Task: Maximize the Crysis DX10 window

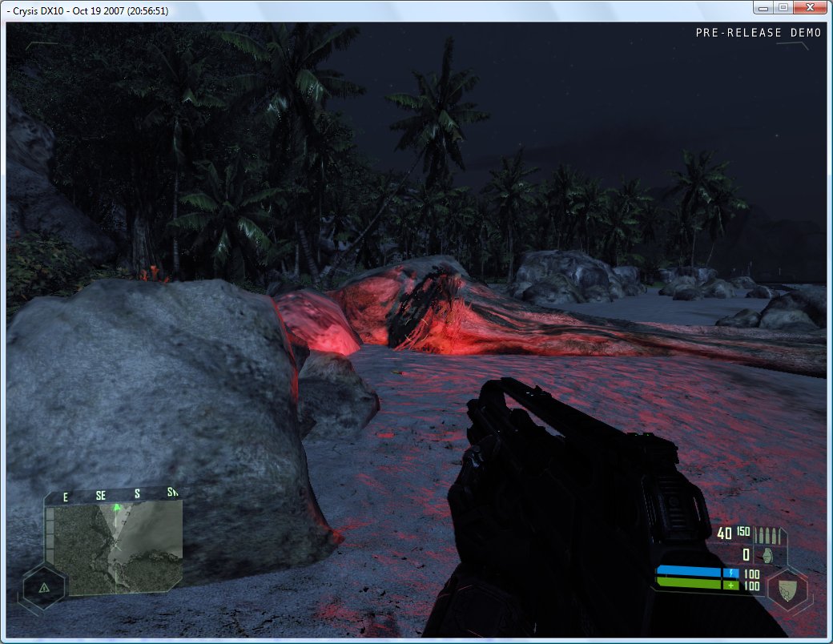Action: point(783,8)
